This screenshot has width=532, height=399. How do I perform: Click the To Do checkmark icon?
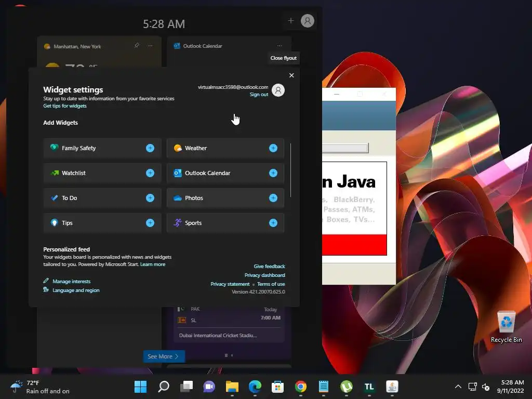[54, 198]
